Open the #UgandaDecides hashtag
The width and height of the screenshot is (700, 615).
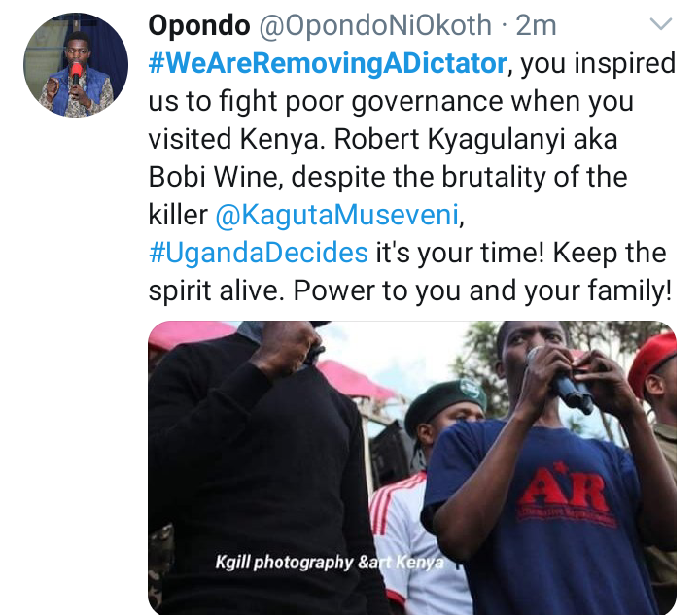coord(258,253)
